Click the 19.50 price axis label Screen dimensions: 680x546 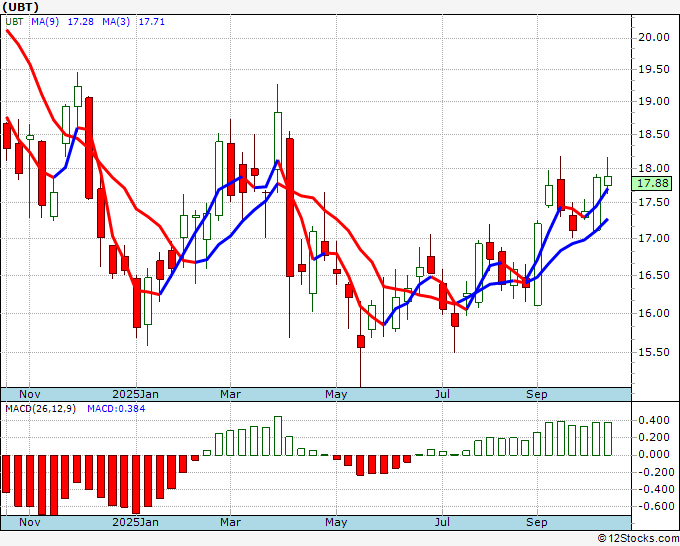pyautogui.click(x=654, y=69)
